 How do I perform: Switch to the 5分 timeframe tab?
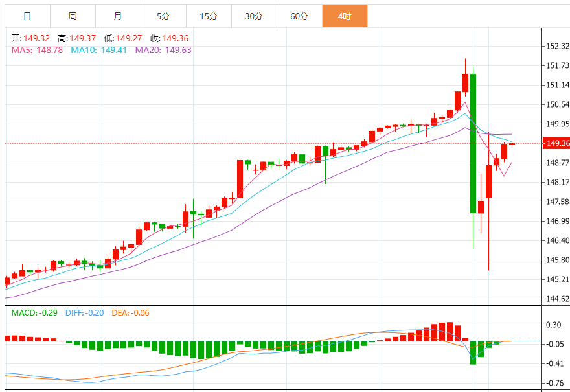coord(164,16)
